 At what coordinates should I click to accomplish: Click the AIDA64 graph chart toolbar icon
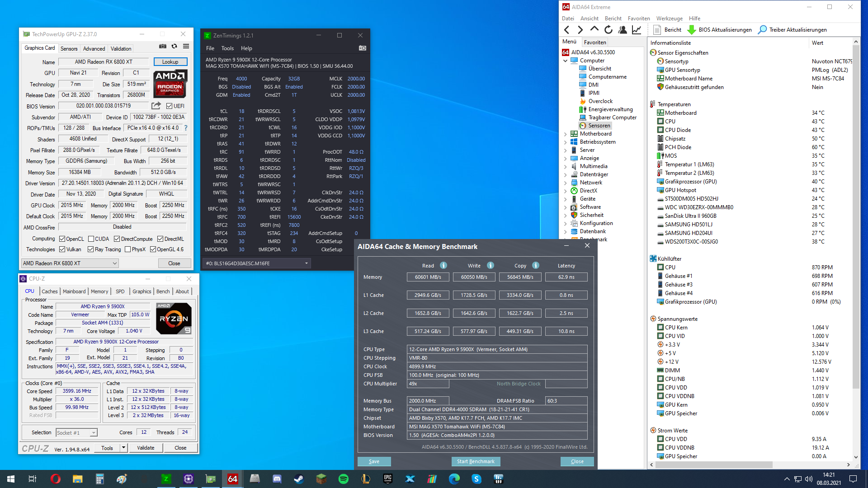coord(637,30)
